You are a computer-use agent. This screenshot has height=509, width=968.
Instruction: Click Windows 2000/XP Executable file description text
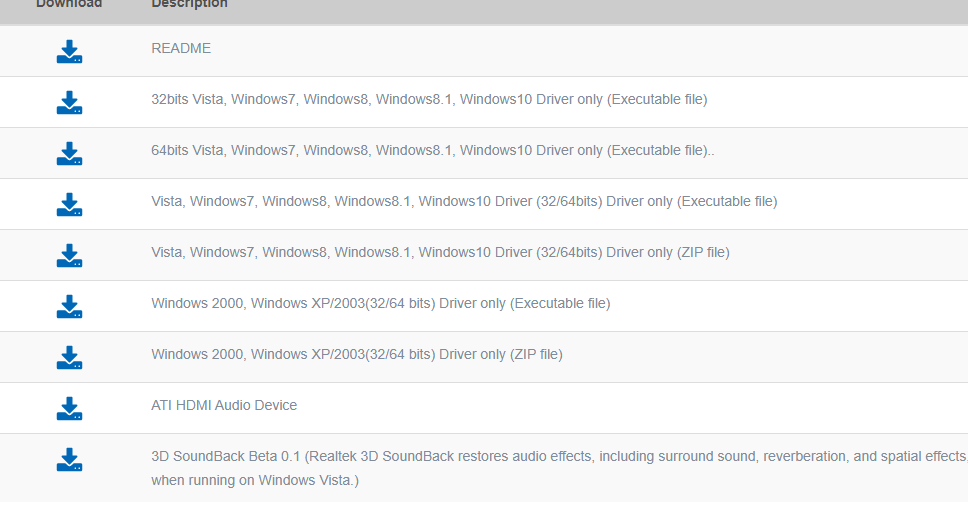coord(380,303)
